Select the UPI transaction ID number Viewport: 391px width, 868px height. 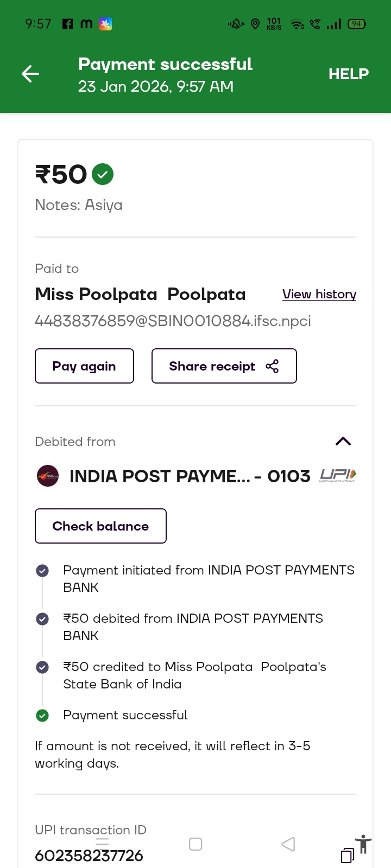(x=89, y=856)
